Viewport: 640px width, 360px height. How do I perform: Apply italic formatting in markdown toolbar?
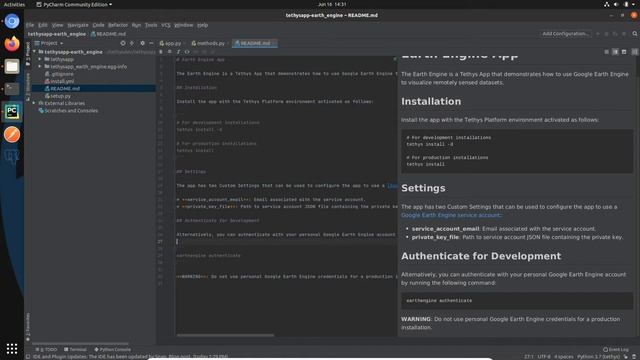(x=178, y=52)
